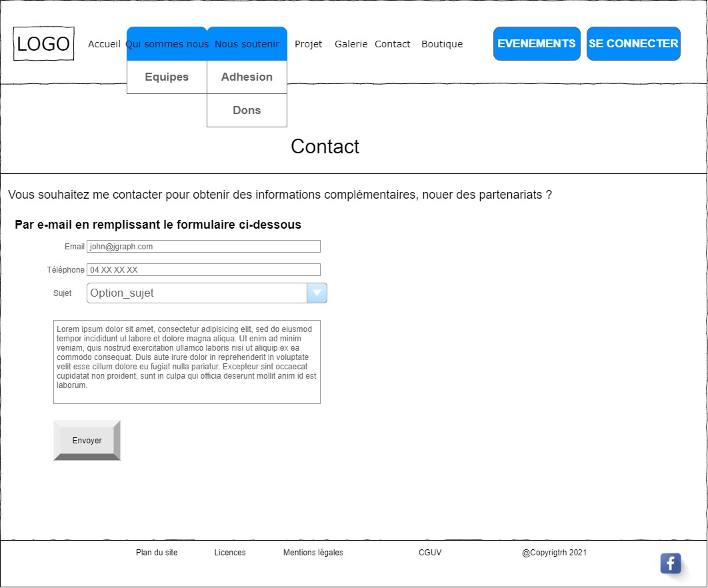The image size is (708, 588).
Task: Open the Projet navigation link
Action: pos(308,44)
